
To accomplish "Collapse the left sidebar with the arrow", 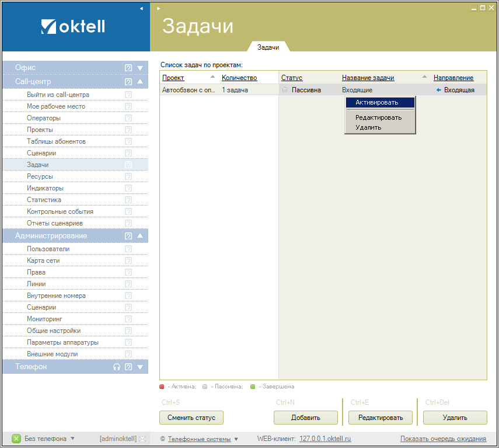I will (x=141, y=9).
